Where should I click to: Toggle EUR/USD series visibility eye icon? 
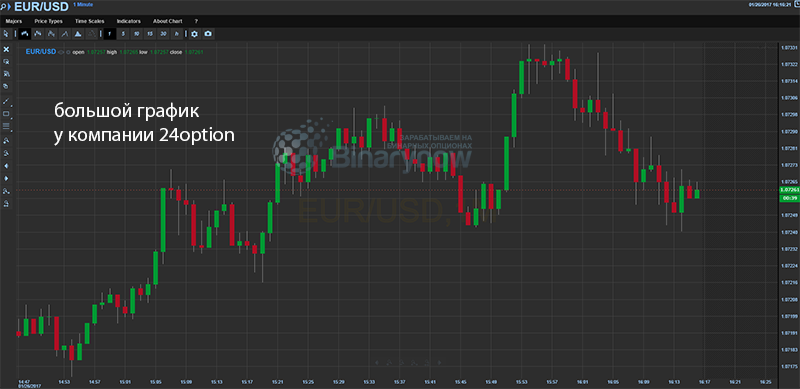coord(61,52)
